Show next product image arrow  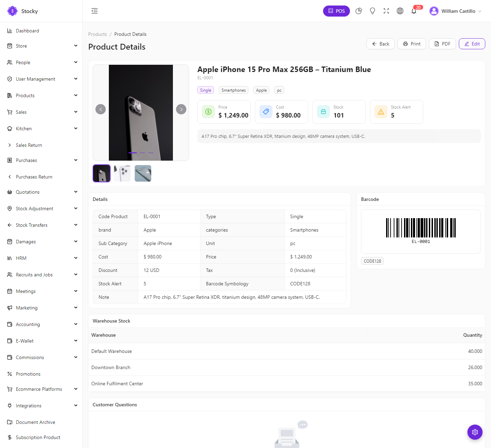tap(181, 109)
